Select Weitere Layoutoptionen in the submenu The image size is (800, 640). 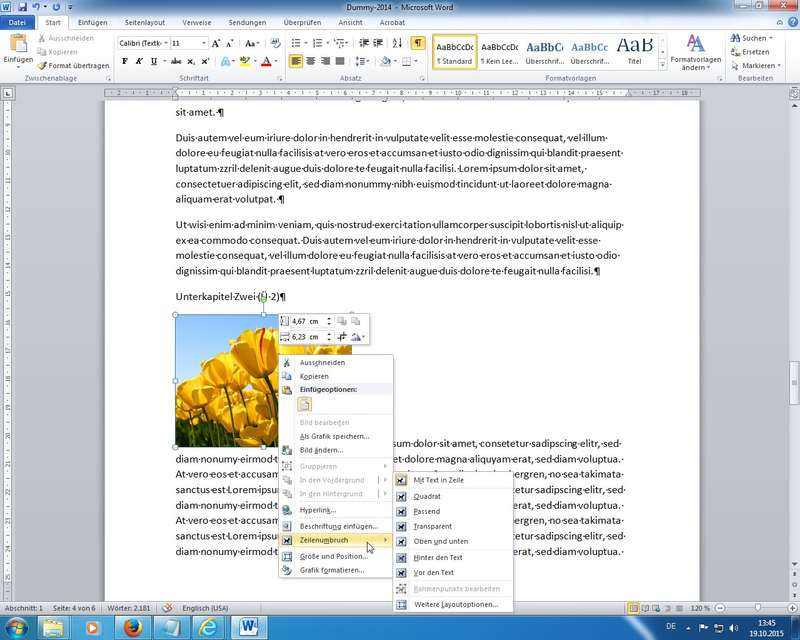pyautogui.click(x=455, y=604)
